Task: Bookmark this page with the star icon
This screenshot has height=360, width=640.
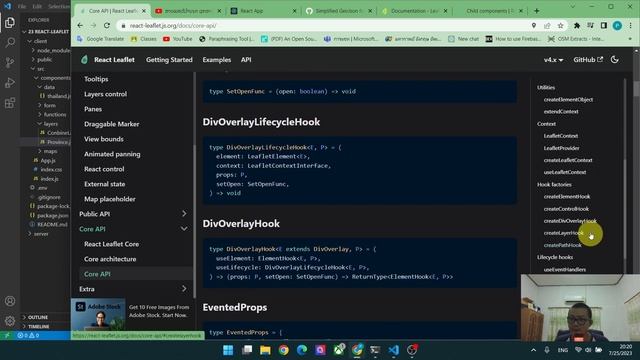Action: (x=560, y=25)
